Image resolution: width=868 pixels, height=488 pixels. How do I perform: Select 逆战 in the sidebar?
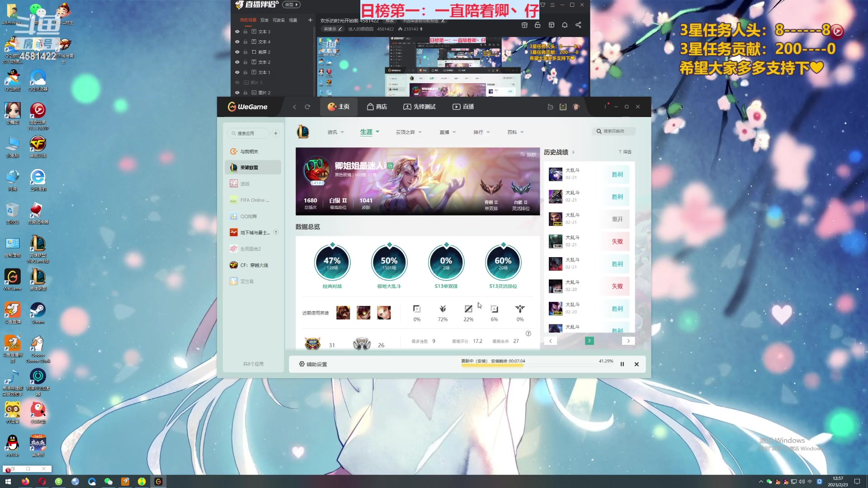[x=253, y=184]
